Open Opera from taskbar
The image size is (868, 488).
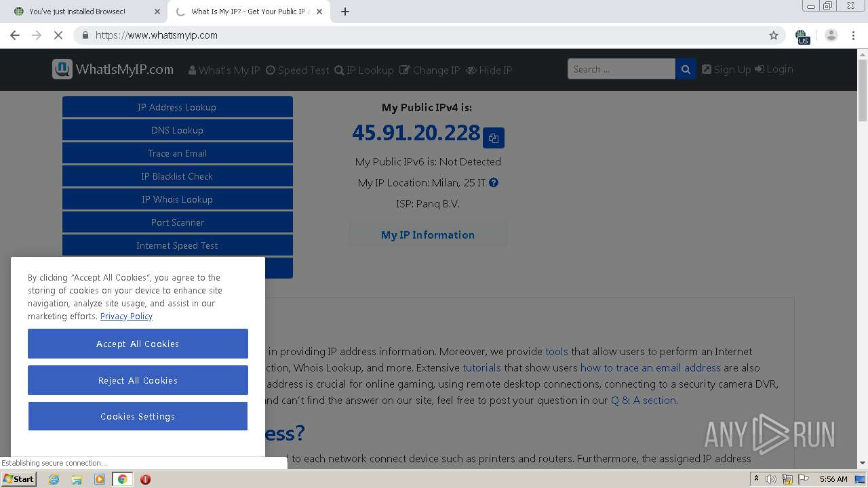(145, 479)
